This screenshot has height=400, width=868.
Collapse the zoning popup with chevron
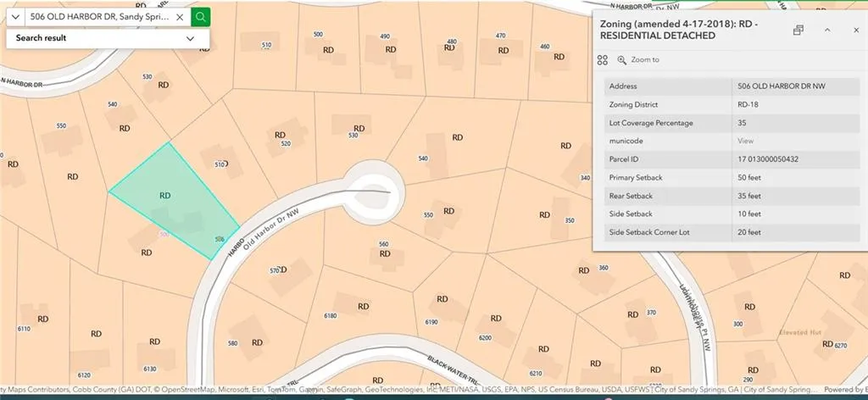click(x=827, y=31)
